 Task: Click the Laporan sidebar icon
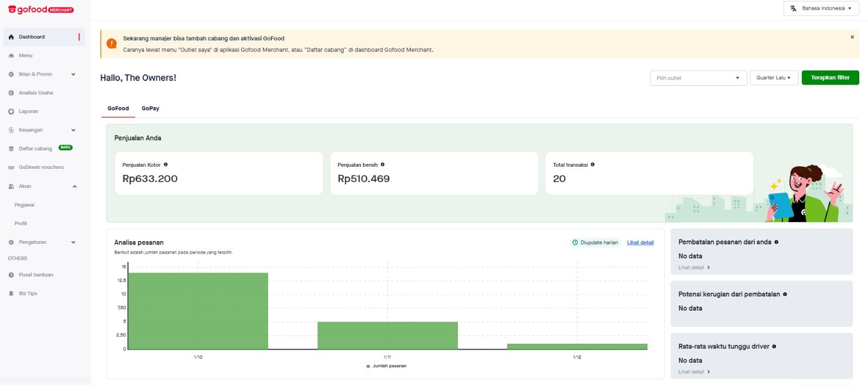point(11,111)
